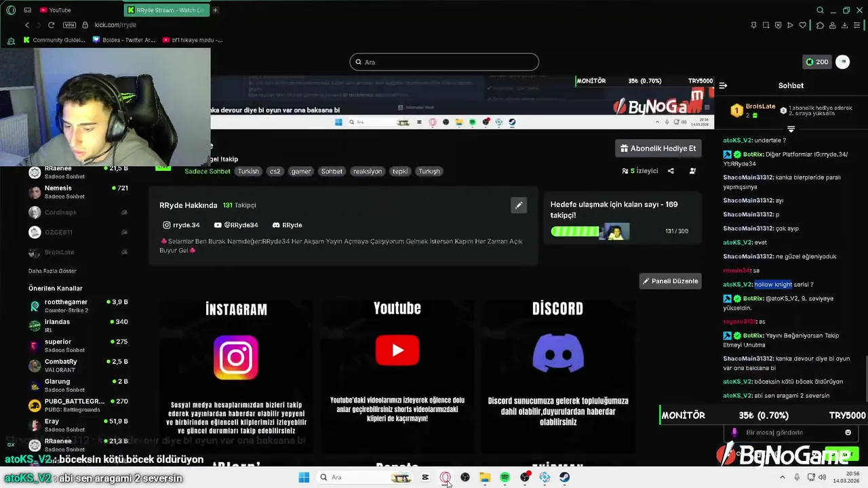Image resolution: width=868 pixels, height=488 pixels.
Task: Open Steam from the taskbar
Action: (x=564, y=477)
